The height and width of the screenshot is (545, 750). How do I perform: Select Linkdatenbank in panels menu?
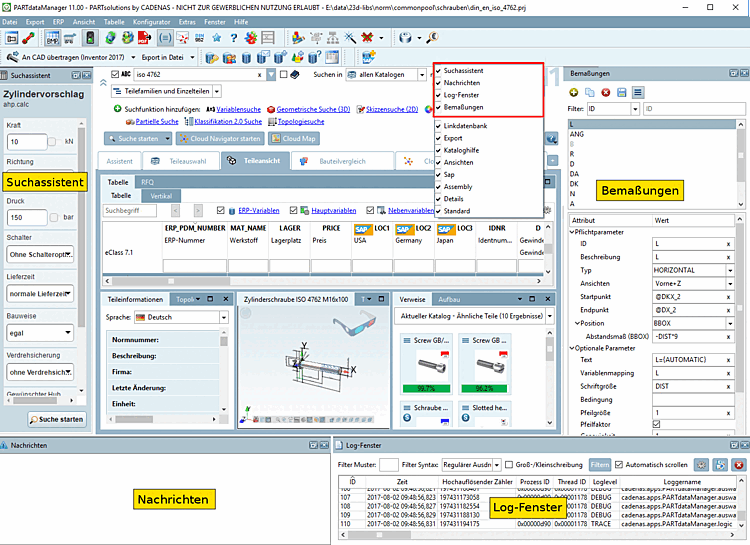pyautogui.click(x=465, y=126)
